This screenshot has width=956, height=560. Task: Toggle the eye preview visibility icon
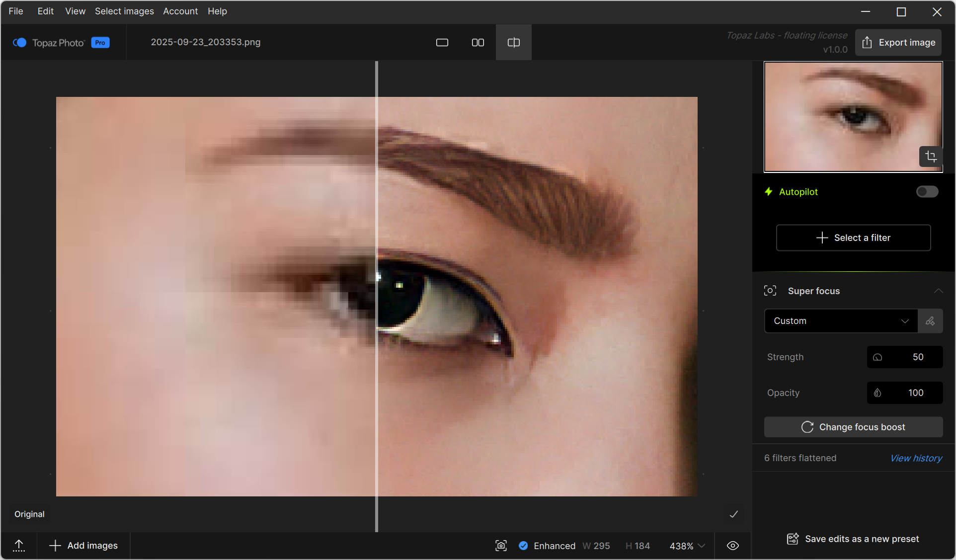732,546
